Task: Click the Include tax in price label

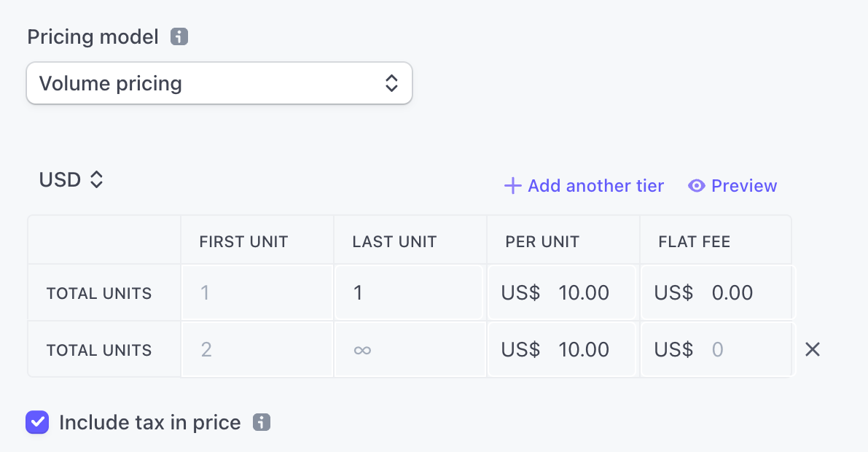Action: 150,423
